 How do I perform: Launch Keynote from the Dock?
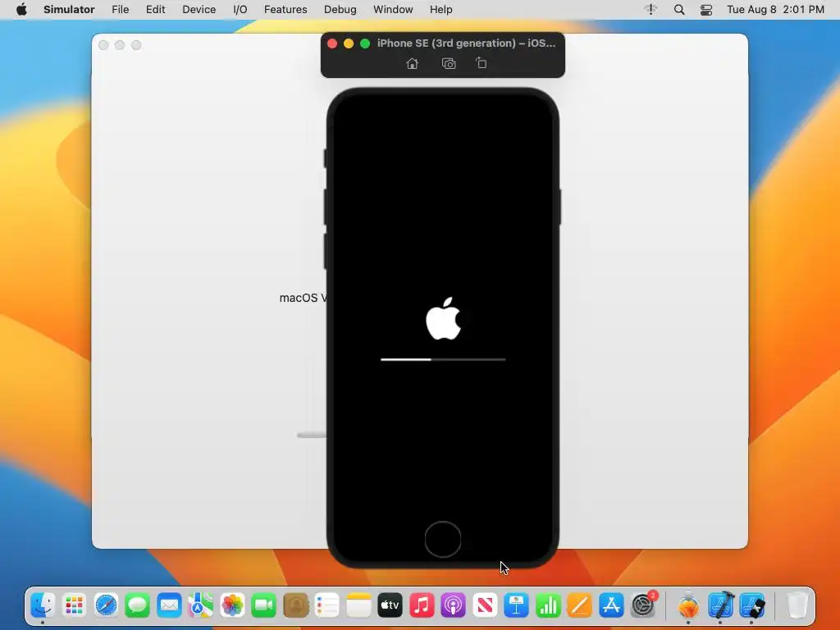point(517,605)
